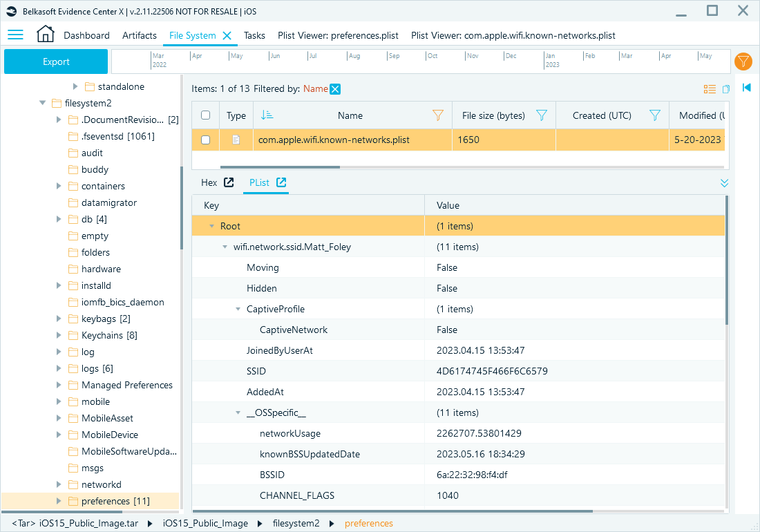
Task: Select the .fseventsd [1061] folder
Action: [117, 136]
